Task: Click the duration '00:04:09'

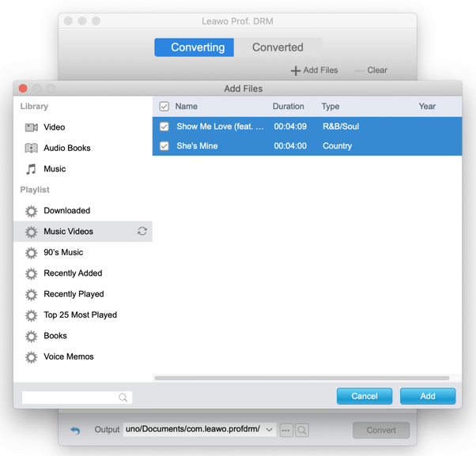Action: tap(290, 126)
